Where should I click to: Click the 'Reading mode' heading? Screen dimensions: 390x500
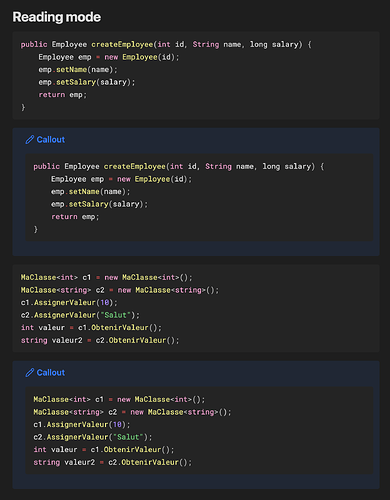click(57, 17)
